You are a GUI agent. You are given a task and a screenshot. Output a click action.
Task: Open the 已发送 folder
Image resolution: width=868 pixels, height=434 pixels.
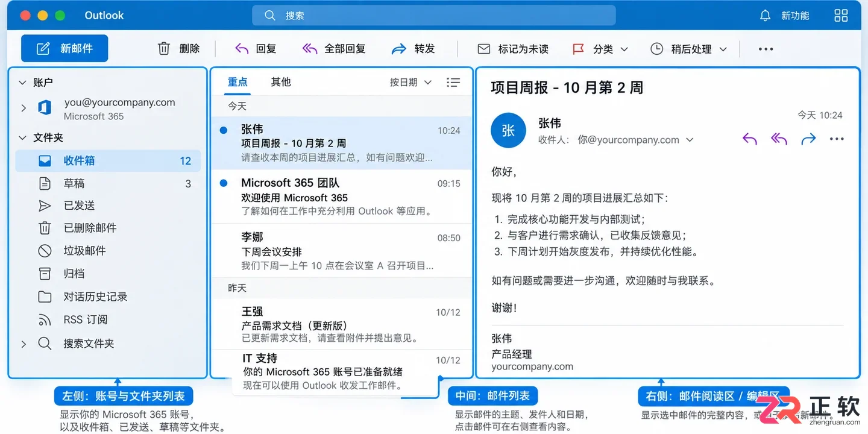pyautogui.click(x=108, y=206)
